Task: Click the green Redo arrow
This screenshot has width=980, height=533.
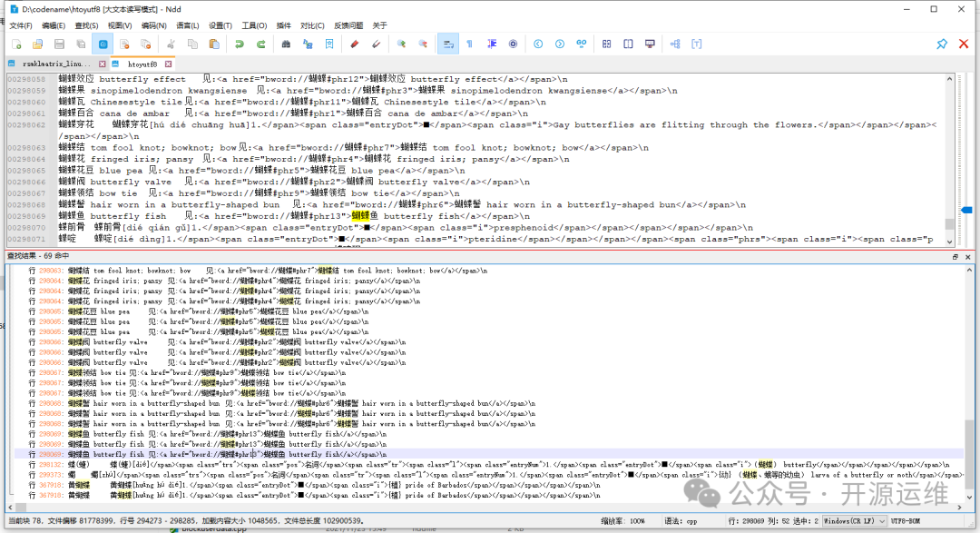Action: click(261, 44)
